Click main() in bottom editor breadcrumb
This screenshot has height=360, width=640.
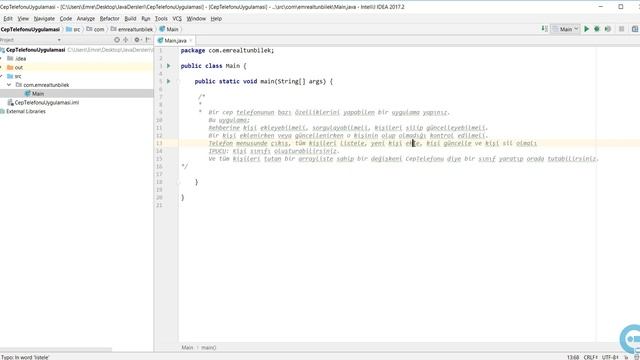tap(209, 347)
